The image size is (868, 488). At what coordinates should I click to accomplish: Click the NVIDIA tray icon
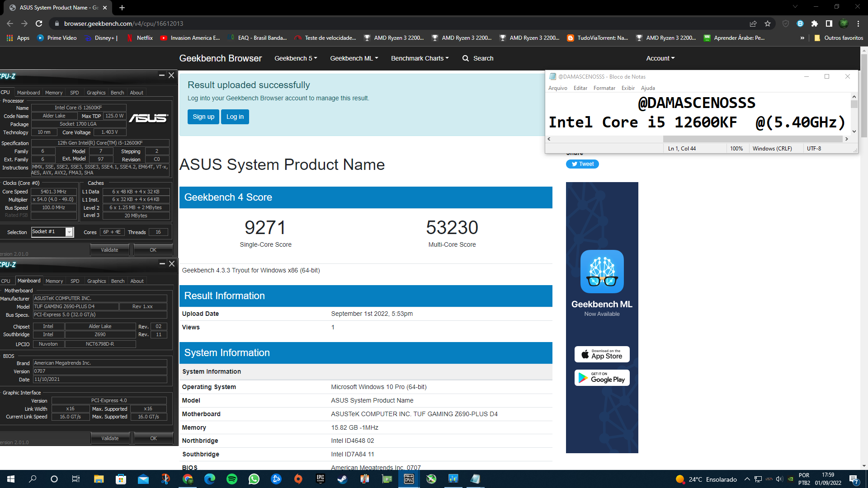[x=790, y=479]
